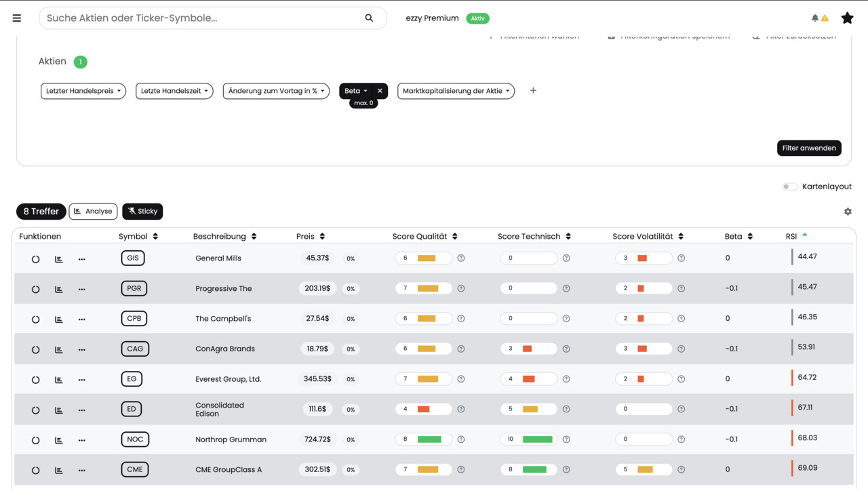Screen dimensions: 868x489
Task: Toggle the Kartenlayout switch
Action: (x=789, y=187)
